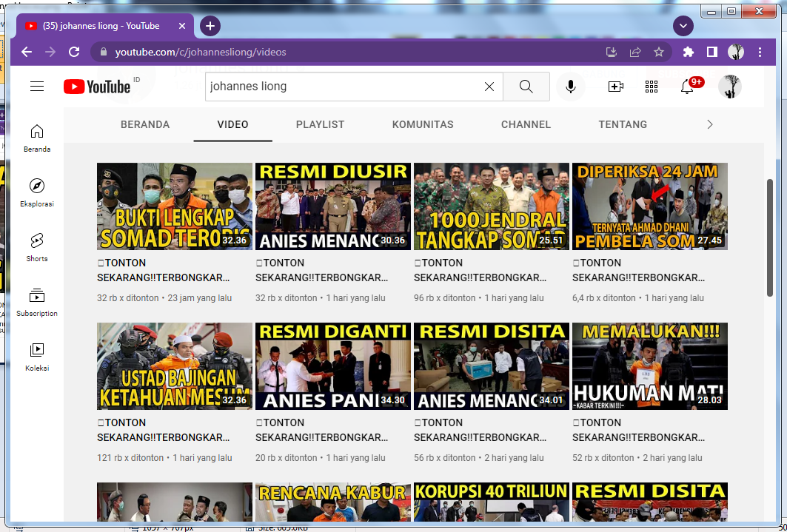
Task: Open the tab search dropdown
Action: [x=683, y=26]
